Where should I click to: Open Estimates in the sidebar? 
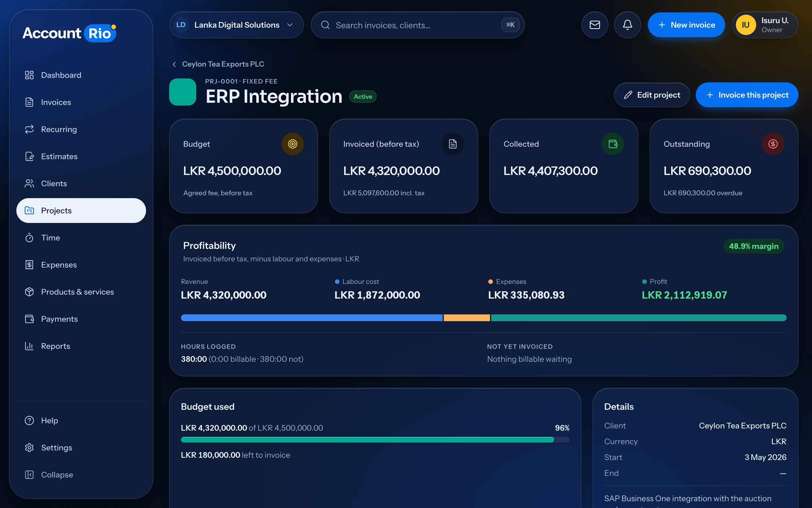[x=81, y=156]
